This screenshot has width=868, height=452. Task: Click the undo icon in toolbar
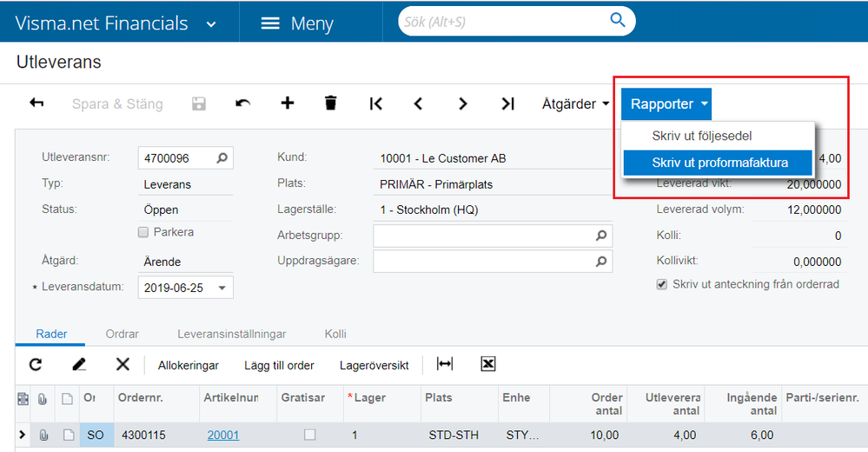(243, 103)
